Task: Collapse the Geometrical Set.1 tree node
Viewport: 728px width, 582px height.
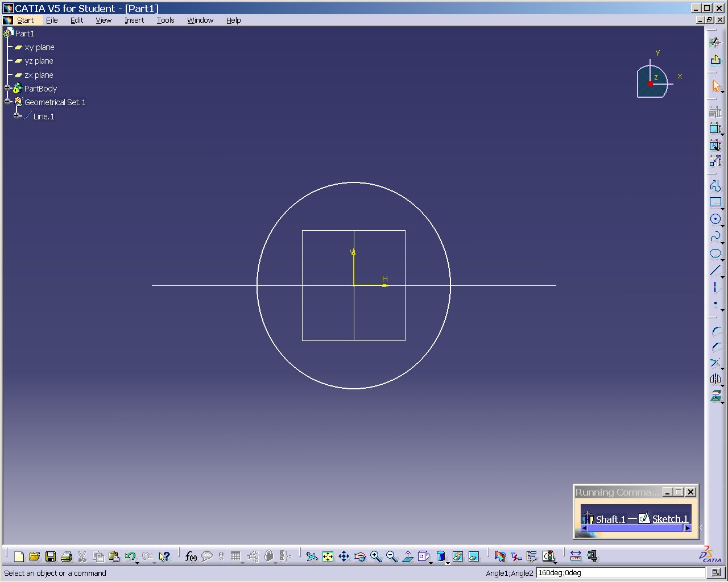Action: [7, 102]
